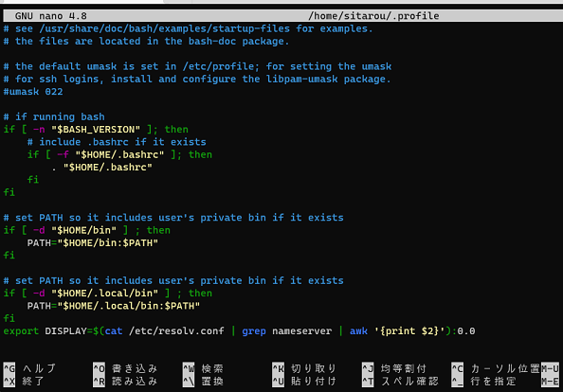Click the ^C cursor position shortcut key
Viewport: 563px width, 392px height.
pyautogui.click(x=458, y=368)
